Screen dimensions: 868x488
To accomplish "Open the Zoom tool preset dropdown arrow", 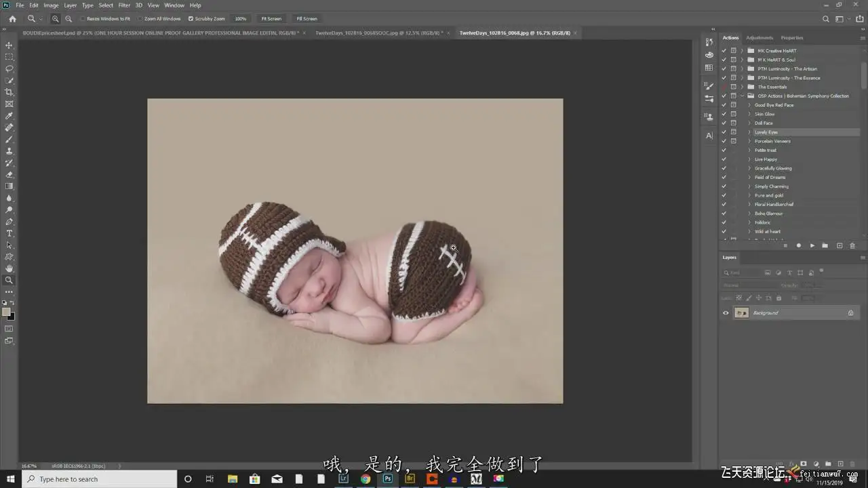I will [x=41, y=19].
